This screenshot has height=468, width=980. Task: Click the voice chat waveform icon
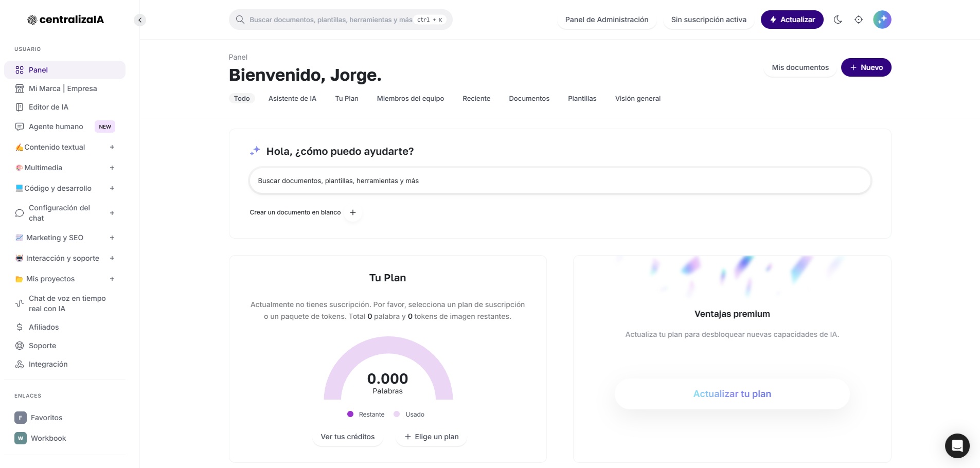pos(20,303)
